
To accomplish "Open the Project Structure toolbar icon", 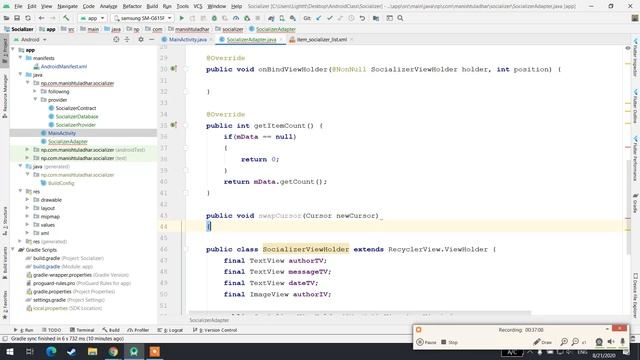I will (x=376, y=18).
